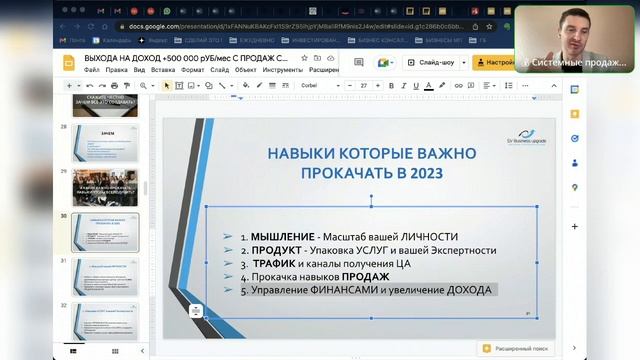Viewport: 640px width, 360px height.
Task: Toggle italic formatting
Action: (404, 85)
